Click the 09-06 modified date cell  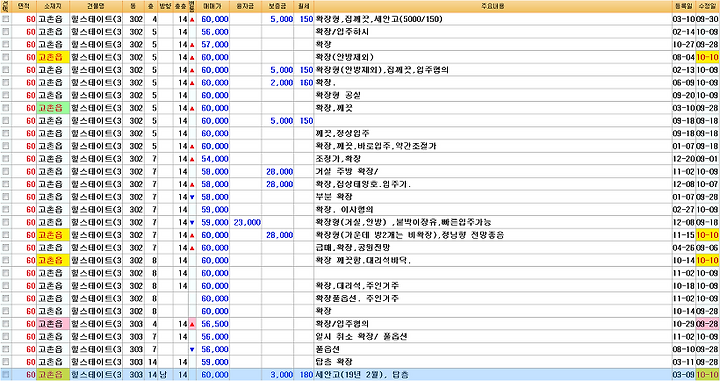(708, 248)
